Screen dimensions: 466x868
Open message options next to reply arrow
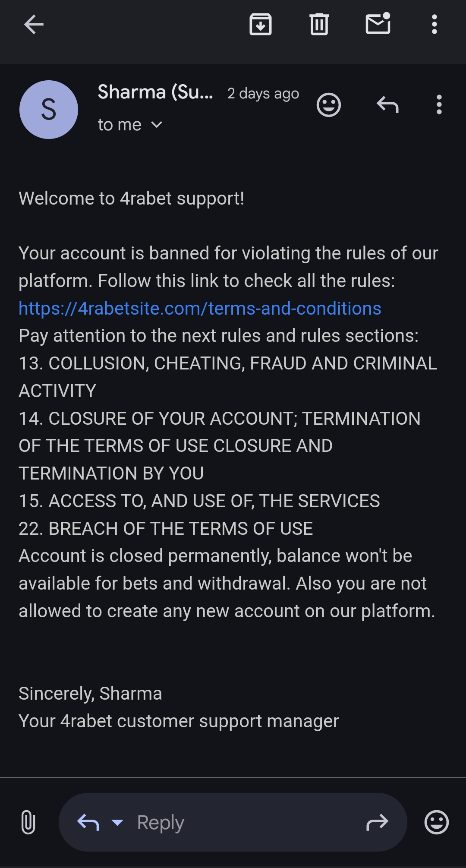pos(439,105)
